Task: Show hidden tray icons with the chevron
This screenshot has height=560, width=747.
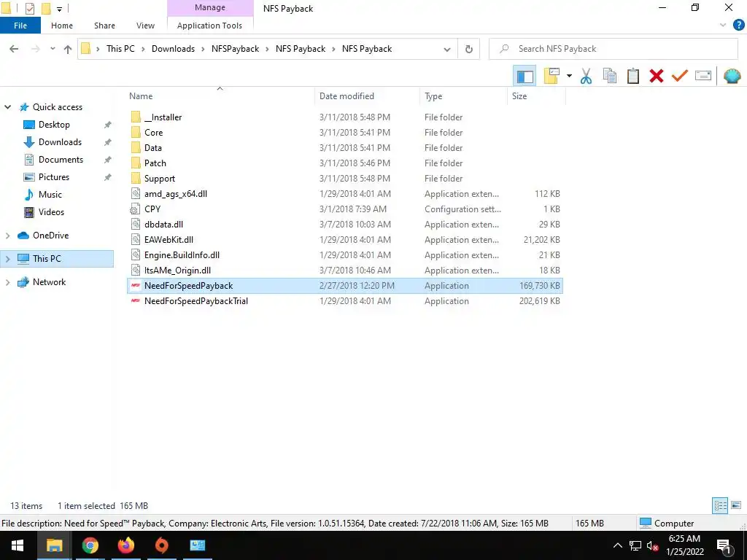Action: [617, 545]
